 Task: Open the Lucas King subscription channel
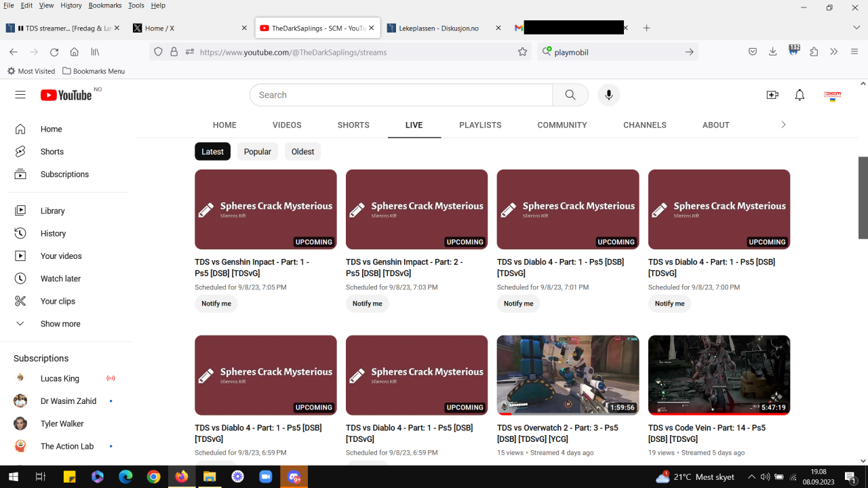tap(60, 378)
